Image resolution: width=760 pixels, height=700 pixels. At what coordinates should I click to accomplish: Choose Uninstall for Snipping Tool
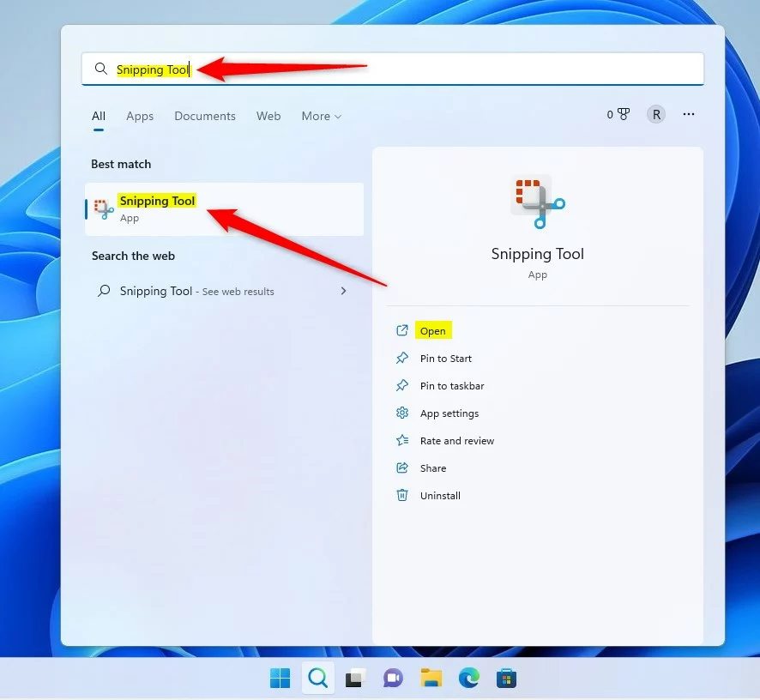click(x=440, y=496)
